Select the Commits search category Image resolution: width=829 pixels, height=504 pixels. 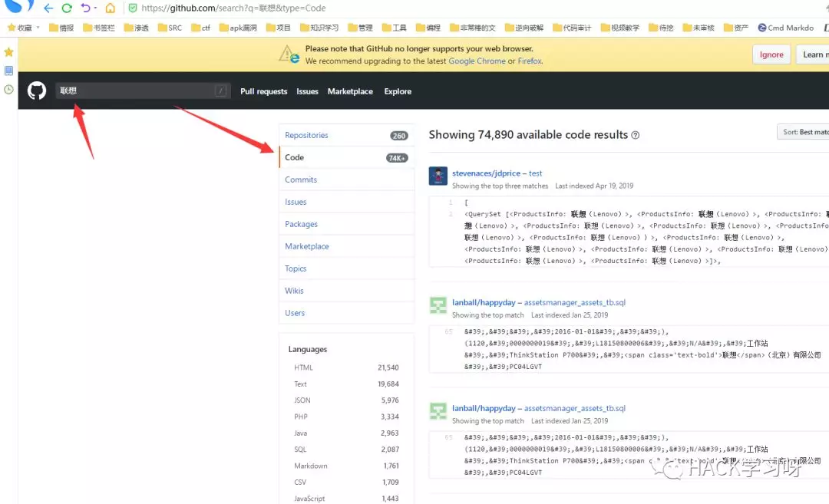pos(346,180)
